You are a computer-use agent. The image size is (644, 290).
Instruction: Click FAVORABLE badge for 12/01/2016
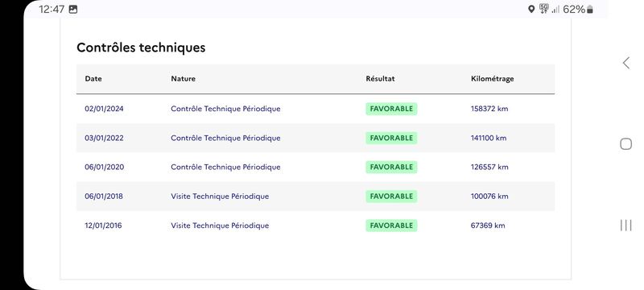[391, 226]
